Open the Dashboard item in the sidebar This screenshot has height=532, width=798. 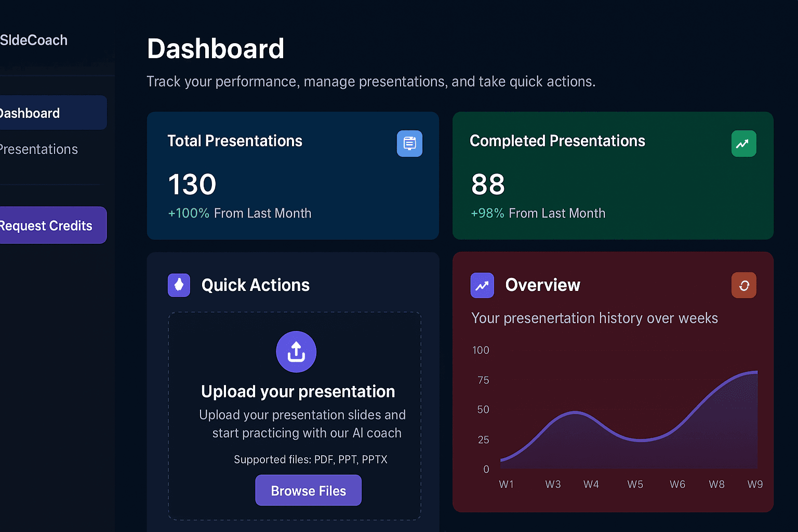click(x=29, y=113)
